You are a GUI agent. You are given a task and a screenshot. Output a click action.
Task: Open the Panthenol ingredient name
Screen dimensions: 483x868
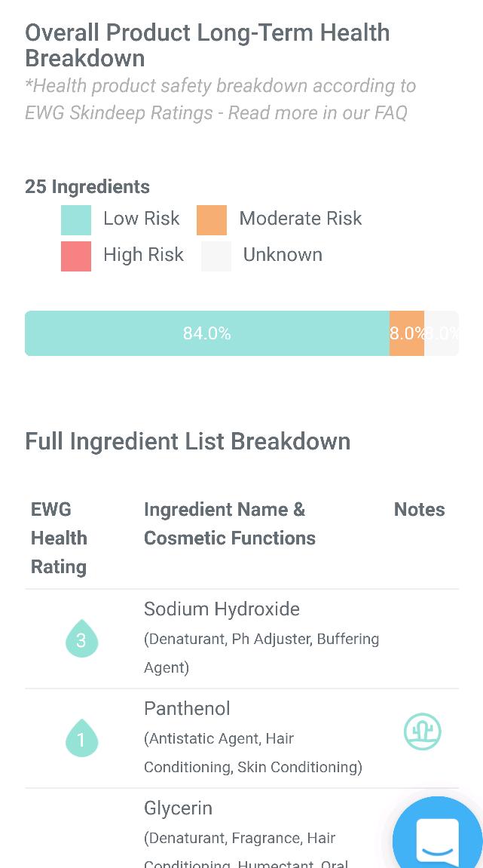click(187, 708)
